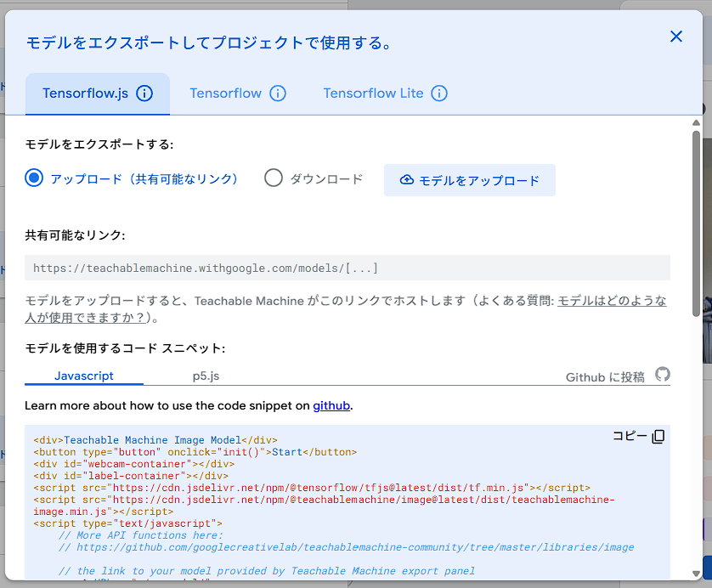Viewport: 712px width, 588px height.
Task: Click the モデルをアップロード button label
Action: click(479, 181)
